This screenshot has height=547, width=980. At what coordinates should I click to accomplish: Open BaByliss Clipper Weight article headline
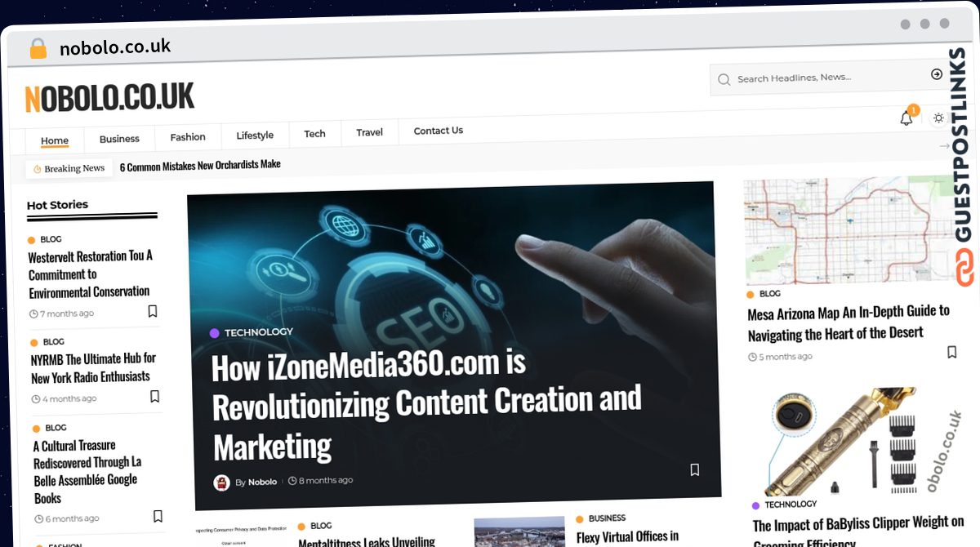pyautogui.click(x=858, y=531)
